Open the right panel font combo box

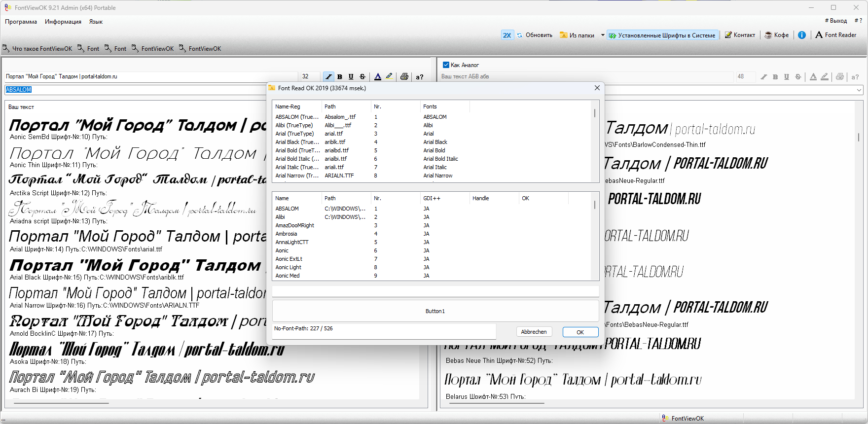859,90
